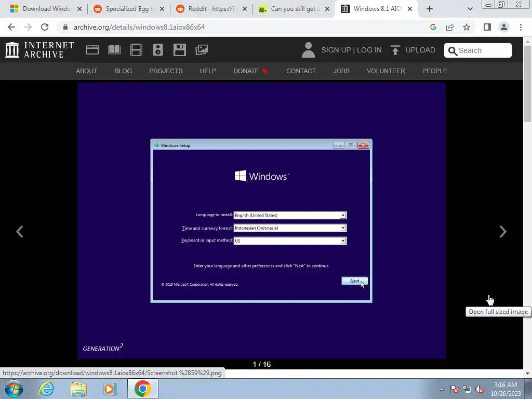Screen dimensions: 532x399
Task: Click the upload arrow icon
Action: 395,50
